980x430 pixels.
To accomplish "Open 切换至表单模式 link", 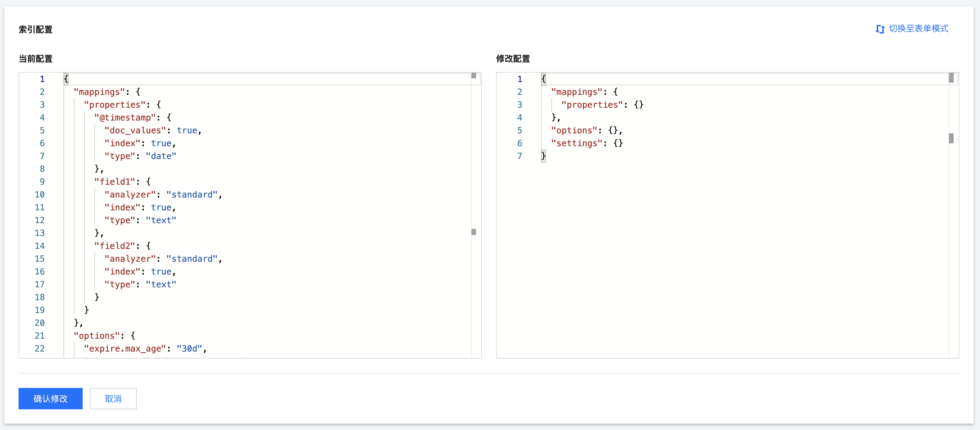I will tap(918, 29).
